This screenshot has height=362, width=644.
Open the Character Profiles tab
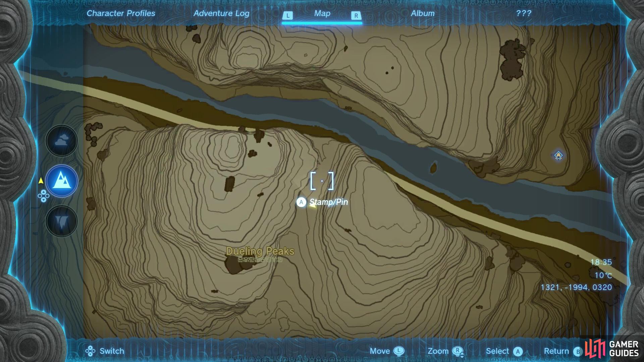(x=121, y=13)
